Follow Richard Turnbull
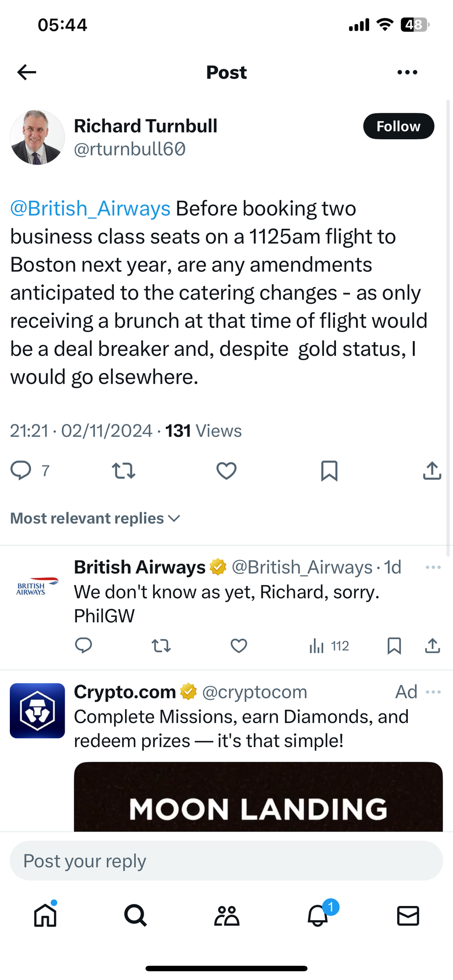Screen dimensions: 453x980 pos(398,126)
